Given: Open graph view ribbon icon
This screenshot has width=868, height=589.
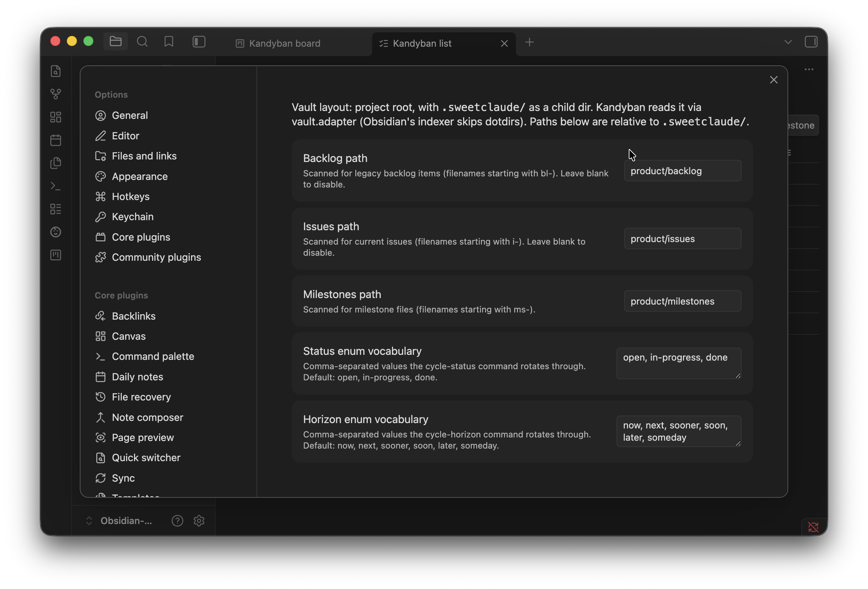Looking at the screenshot, I should pos(56,94).
